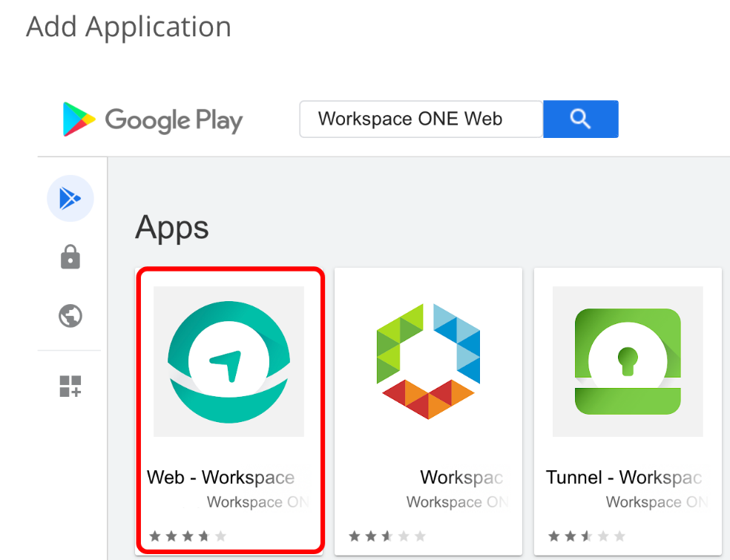The width and height of the screenshot is (730, 560).
Task: Select the teal Web - Workspace app icon
Action: [228, 362]
